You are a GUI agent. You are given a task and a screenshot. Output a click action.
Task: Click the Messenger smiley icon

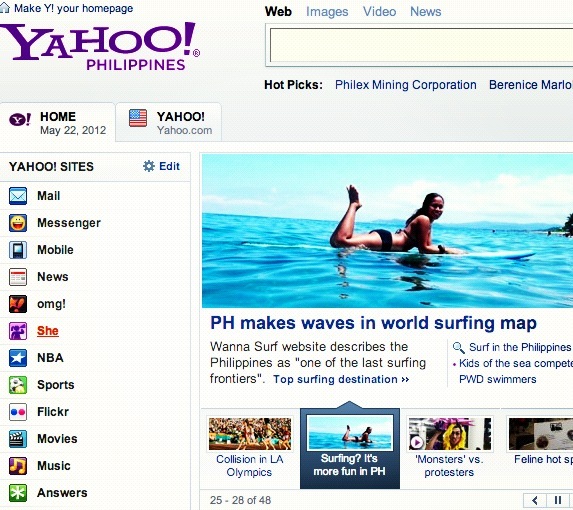pyautogui.click(x=18, y=223)
